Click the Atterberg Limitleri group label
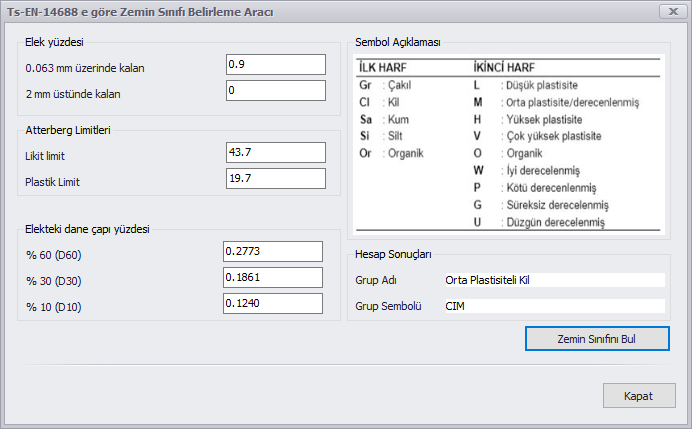 [68, 130]
